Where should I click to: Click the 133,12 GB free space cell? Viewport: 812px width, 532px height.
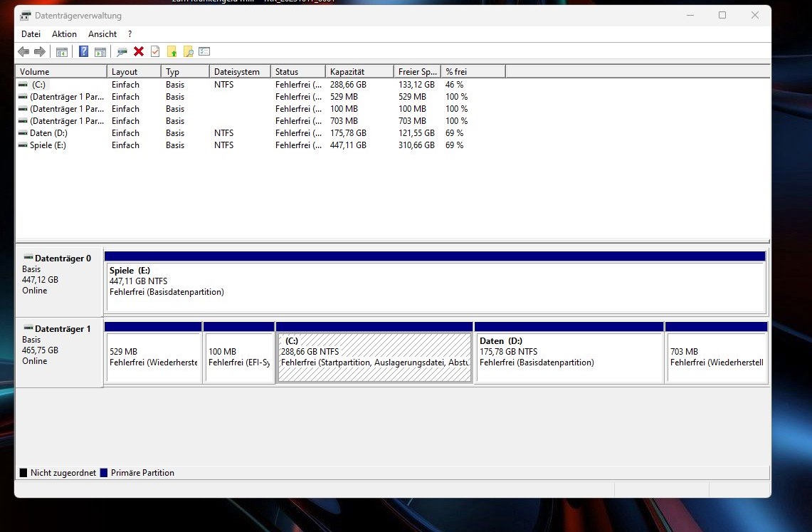416,85
